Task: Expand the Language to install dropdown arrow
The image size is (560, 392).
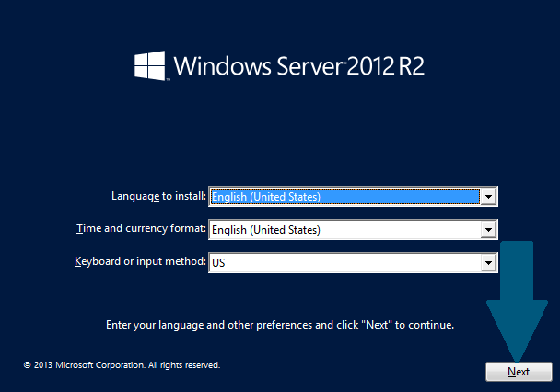Action: (x=488, y=197)
